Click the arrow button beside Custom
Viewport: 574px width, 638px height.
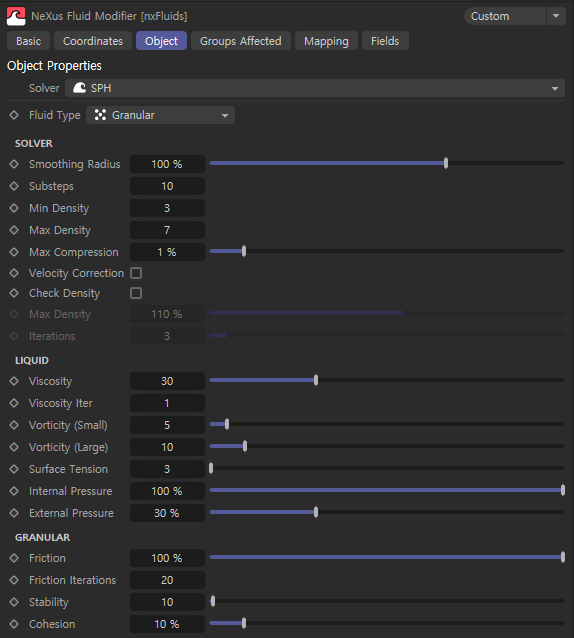click(x=556, y=16)
